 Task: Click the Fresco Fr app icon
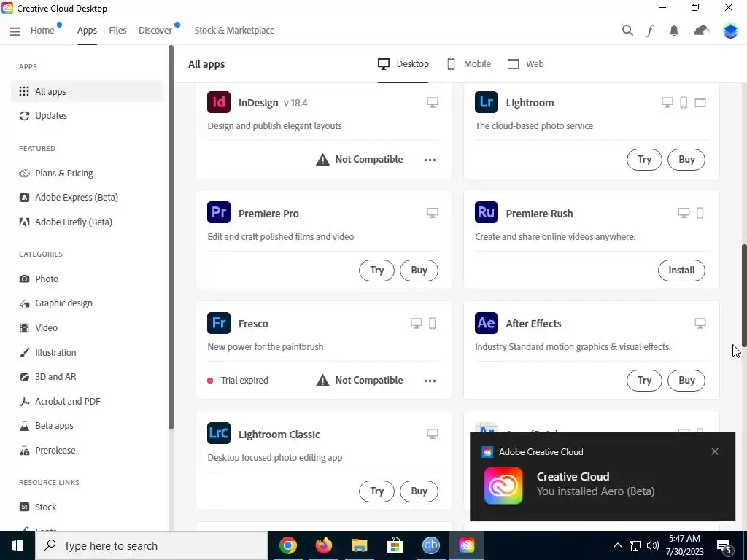coord(219,323)
